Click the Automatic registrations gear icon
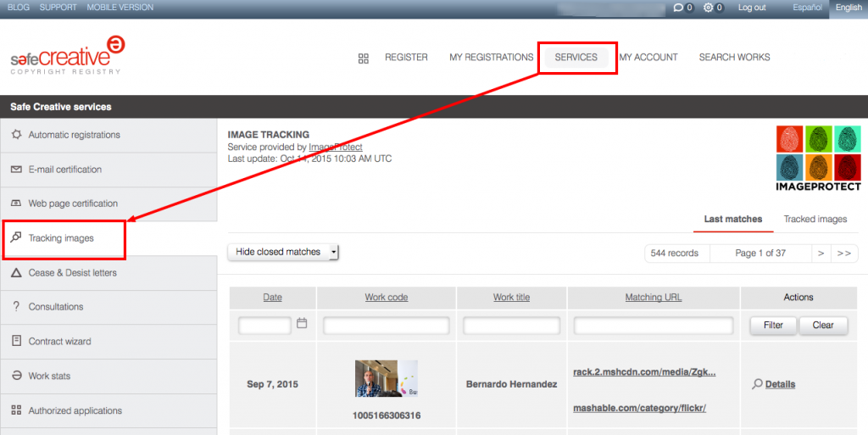The image size is (868, 435). (16, 135)
